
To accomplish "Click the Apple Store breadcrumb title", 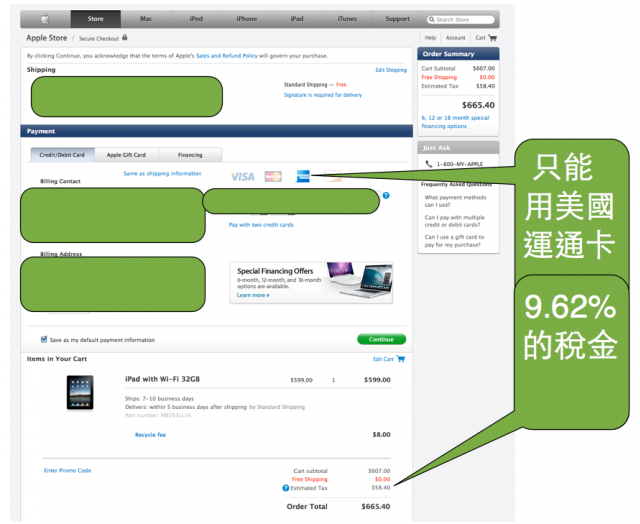I will click(x=47, y=38).
